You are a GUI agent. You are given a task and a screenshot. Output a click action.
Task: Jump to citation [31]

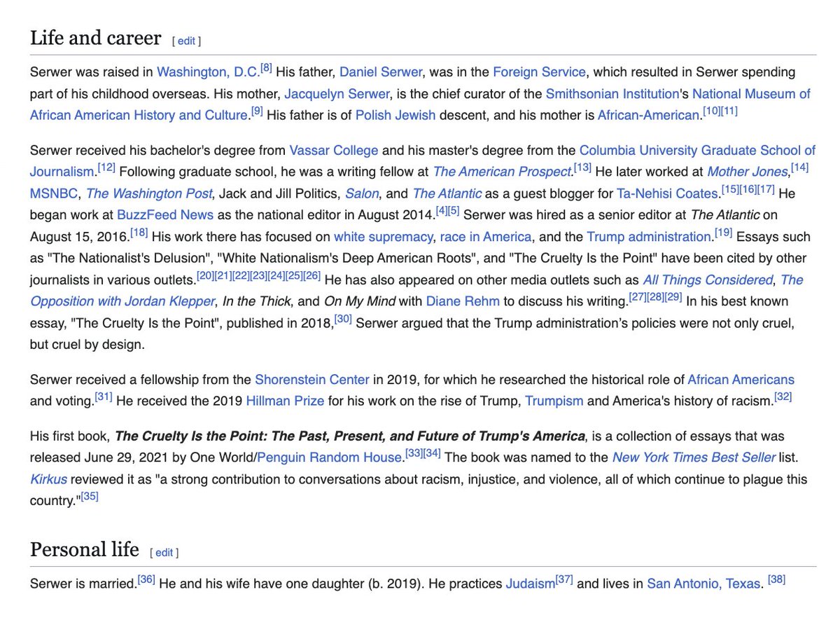point(104,397)
